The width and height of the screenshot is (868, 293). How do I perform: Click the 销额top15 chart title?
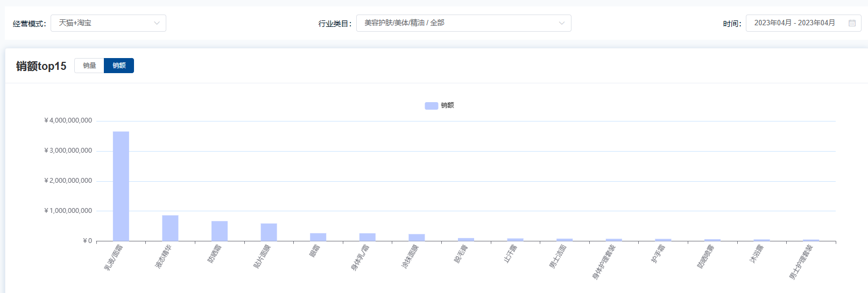[x=41, y=66]
